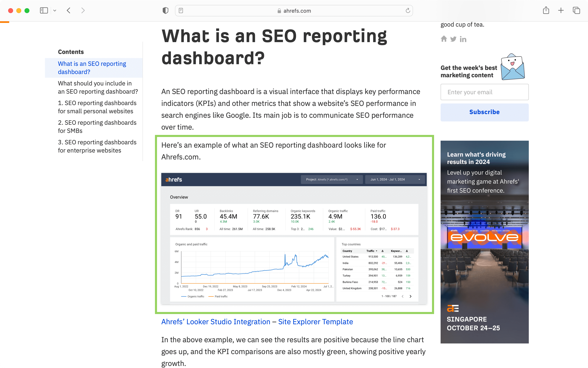
Task: Toggle the Safari sidebar icon
Action: tap(44, 10)
